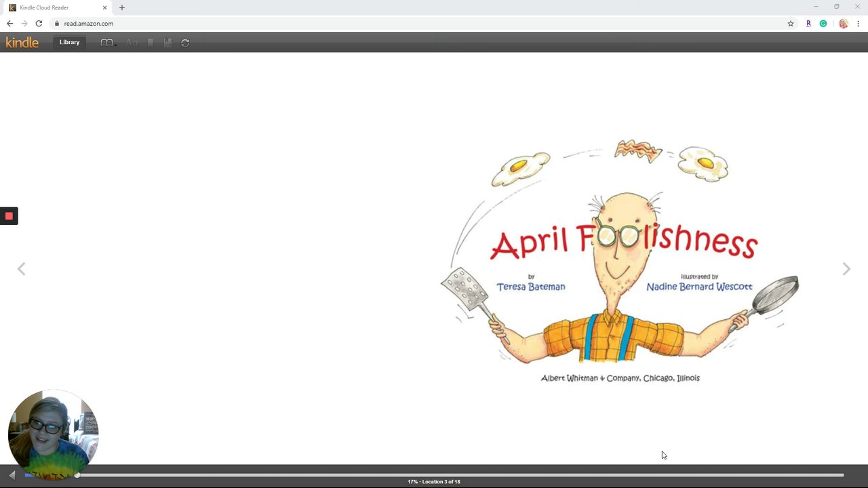Click 'Albert Whitman & Company, Chicago, Illinois' text
The image size is (868, 488).
tap(620, 378)
